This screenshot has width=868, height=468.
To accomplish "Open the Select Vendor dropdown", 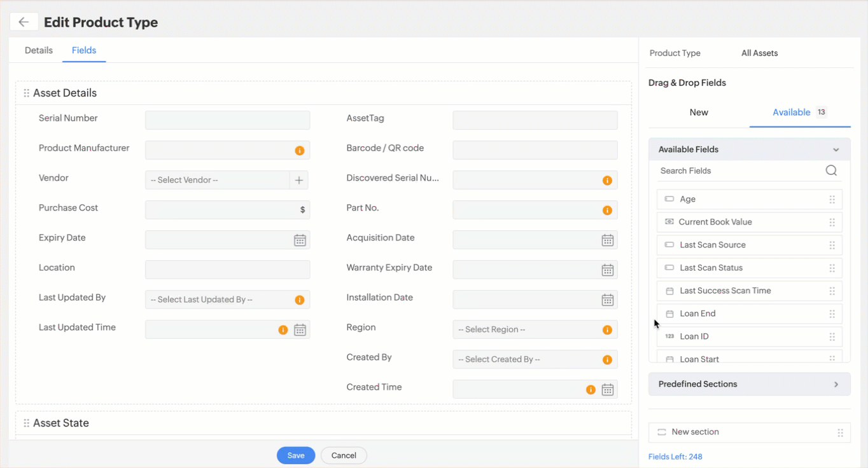I will pyautogui.click(x=217, y=180).
